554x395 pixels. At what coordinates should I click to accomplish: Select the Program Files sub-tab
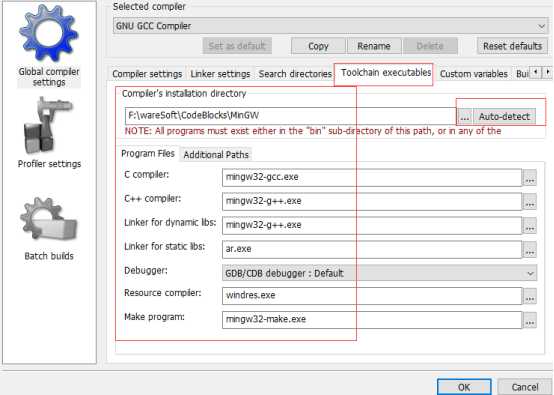tap(148, 154)
